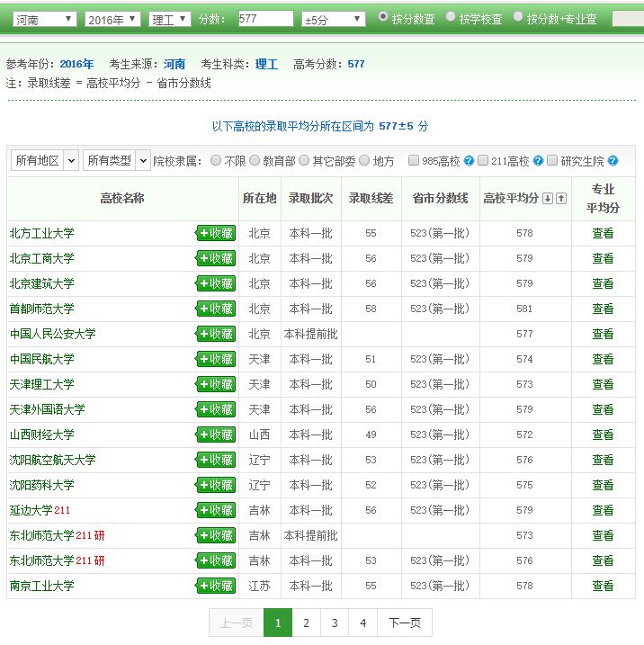Open 中国人民公安大学 university link
The image size is (644, 645).
tap(53, 334)
